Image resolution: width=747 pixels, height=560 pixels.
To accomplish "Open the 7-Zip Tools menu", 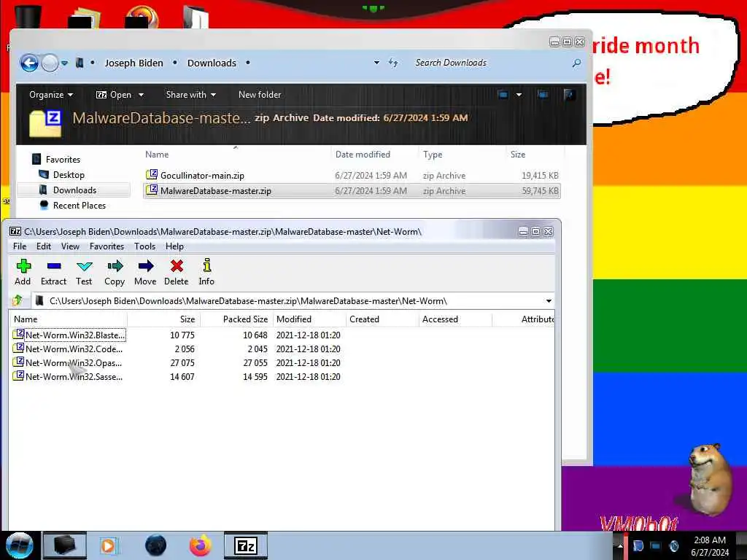I will [145, 246].
